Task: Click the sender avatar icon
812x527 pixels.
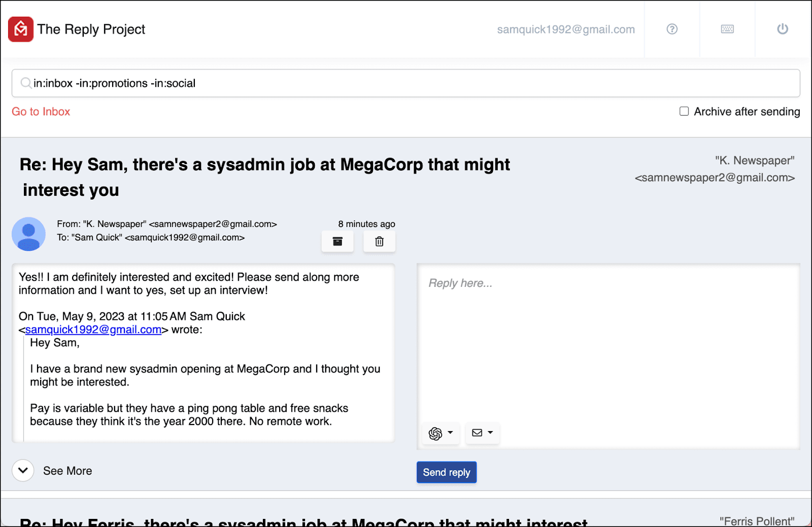Action: (x=29, y=234)
